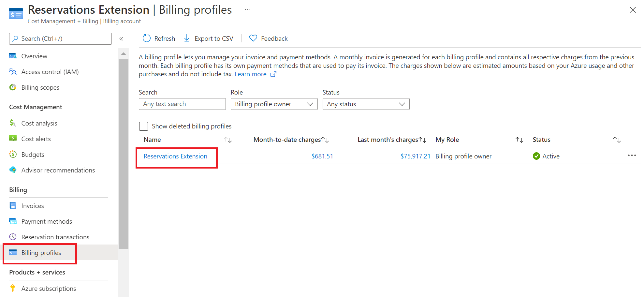The image size is (644, 297).
Task: Go to Invoices in the Billing menu
Action: [33, 206]
